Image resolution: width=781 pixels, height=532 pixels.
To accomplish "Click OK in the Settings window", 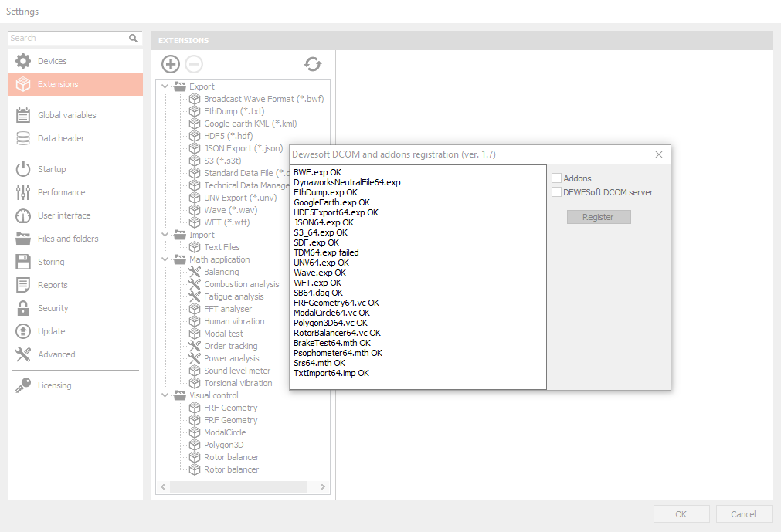I will (681, 514).
